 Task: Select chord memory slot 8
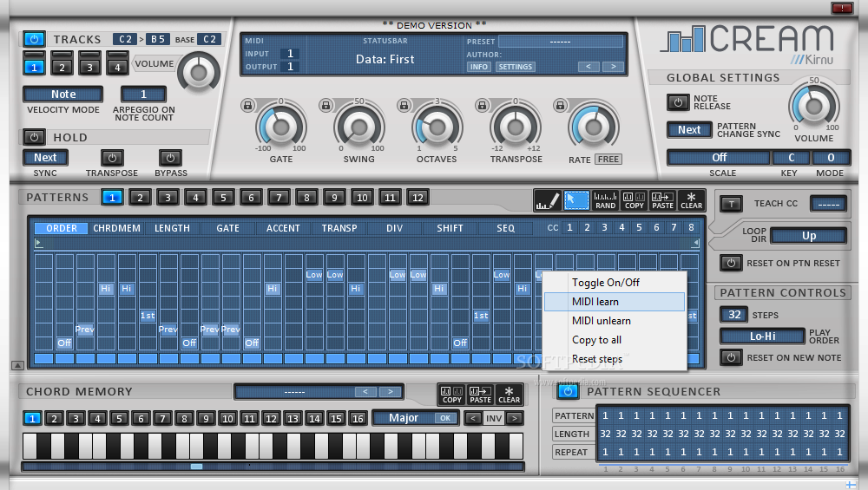click(x=184, y=418)
